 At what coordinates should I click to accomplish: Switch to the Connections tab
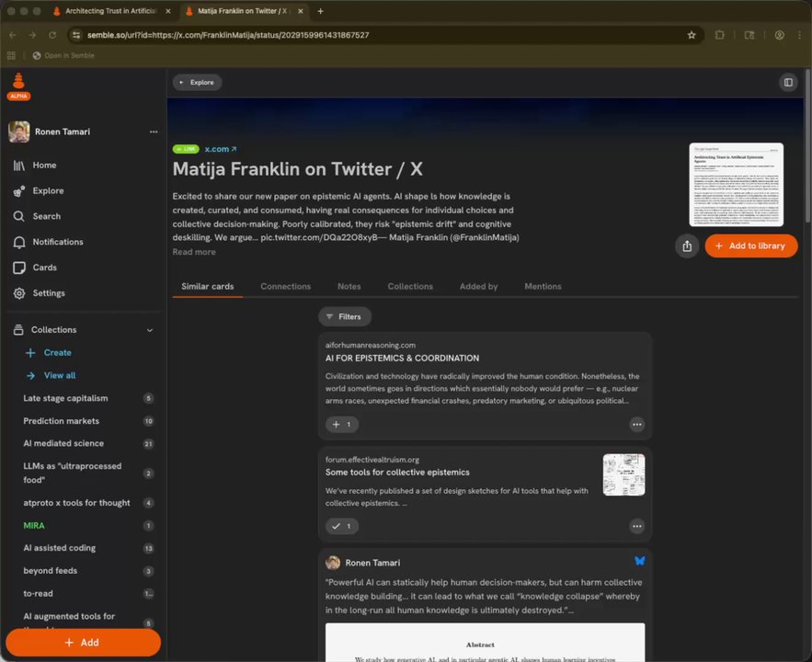point(285,287)
